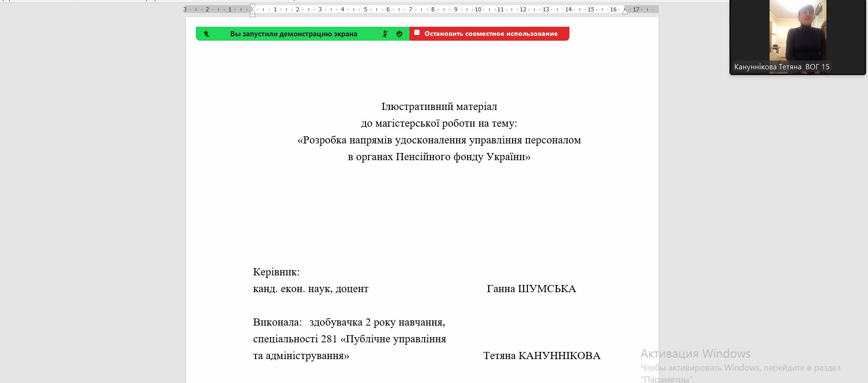868x383 pixels.
Task: Click in 'в органах Пенсійного фонду України»' line
Action: click(439, 157)
